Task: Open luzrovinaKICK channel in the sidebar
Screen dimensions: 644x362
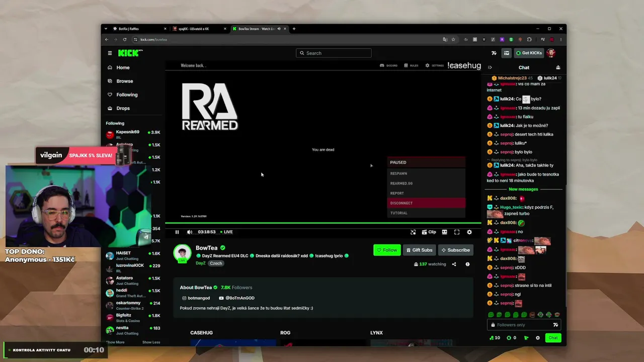Action: [x=133, y=267]
